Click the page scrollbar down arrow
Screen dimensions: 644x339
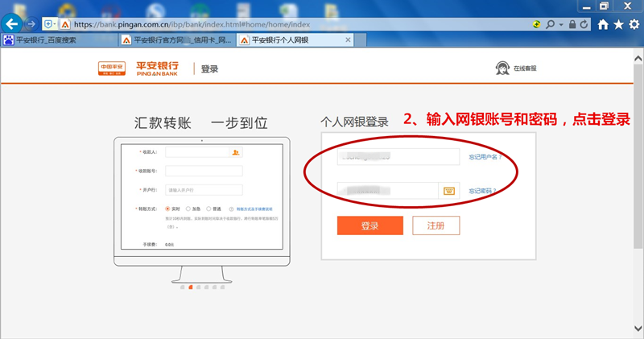click(x=638, y=329)
